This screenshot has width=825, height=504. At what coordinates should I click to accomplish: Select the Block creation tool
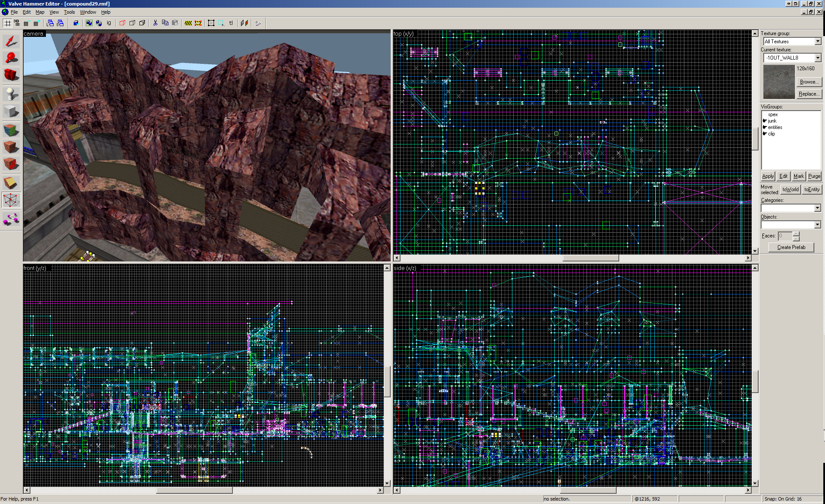click(11, 111)
